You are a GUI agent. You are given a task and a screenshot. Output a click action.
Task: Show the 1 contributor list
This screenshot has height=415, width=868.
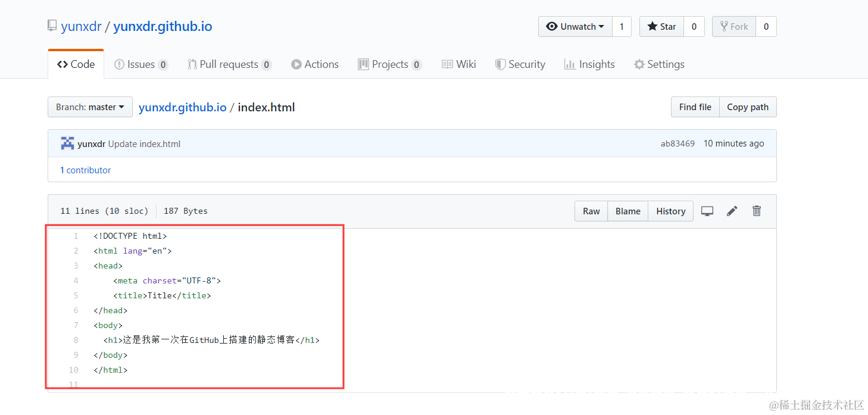pyautogui.click(x=86, y=170)
